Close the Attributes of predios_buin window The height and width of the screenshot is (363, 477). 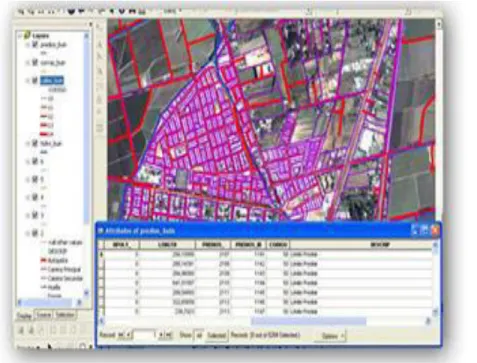pyautogui.click(x=435, y=230)
